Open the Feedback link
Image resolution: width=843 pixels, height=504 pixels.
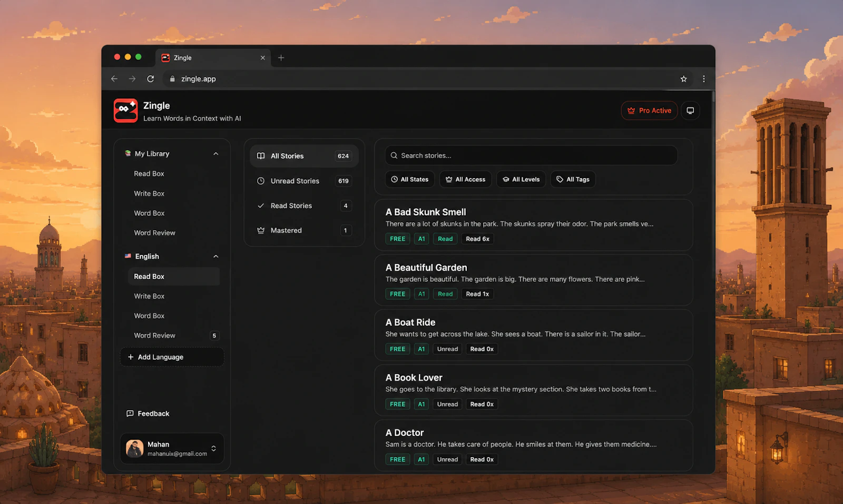click(148, 414)
